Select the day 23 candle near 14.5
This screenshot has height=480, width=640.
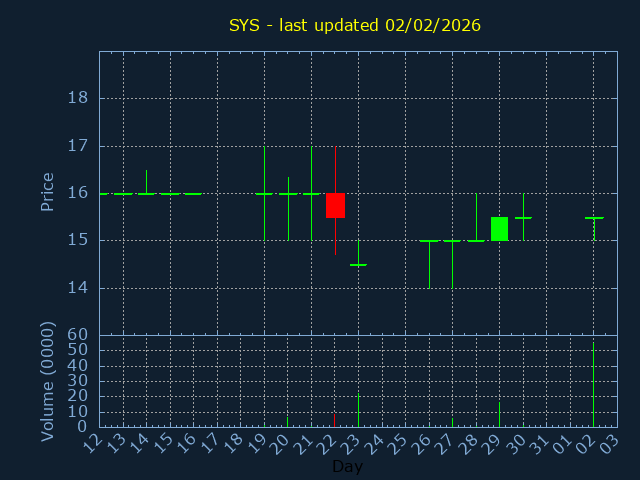358,264
